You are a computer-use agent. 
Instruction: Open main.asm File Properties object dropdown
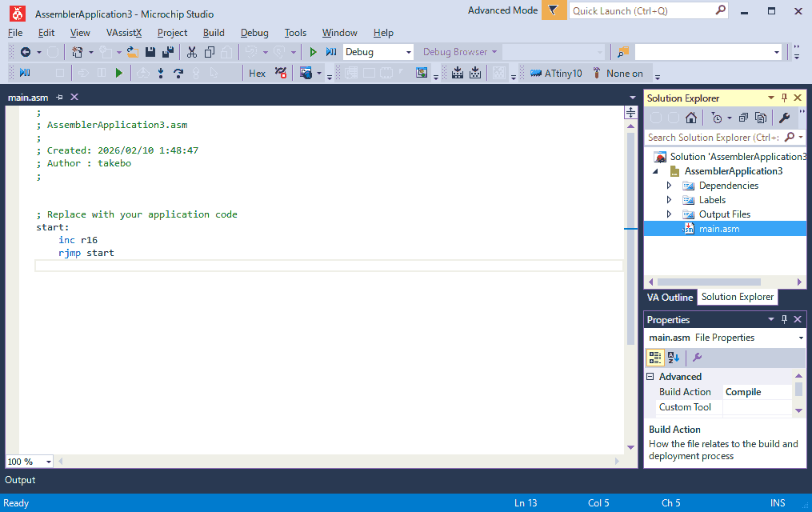click(801, 338)
